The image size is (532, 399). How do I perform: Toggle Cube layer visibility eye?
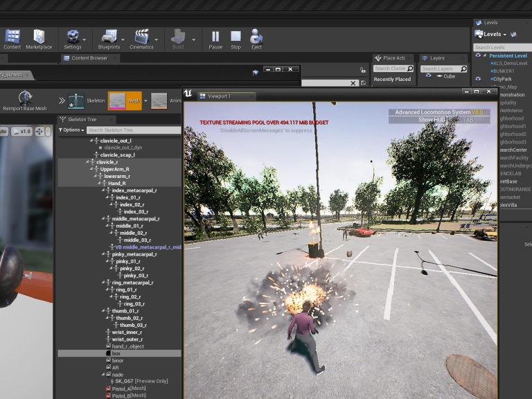pyautogui.click(x=429, y=76)
